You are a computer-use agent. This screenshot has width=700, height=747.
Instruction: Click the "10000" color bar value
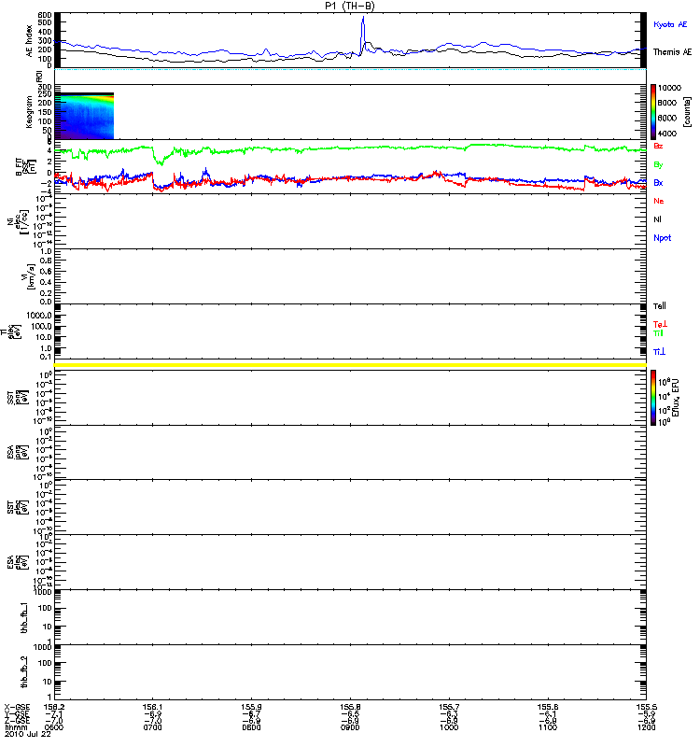[x=669, y=88]
